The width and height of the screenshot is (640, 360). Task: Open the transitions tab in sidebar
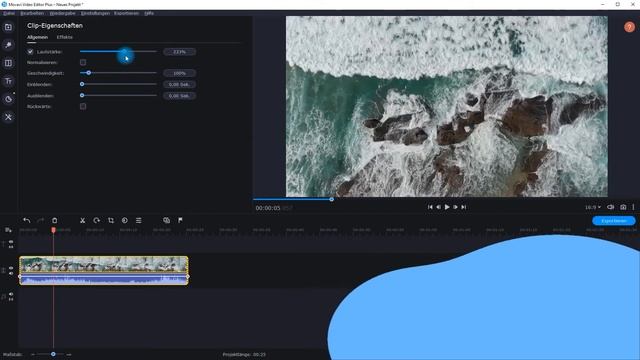coord(8,63)
